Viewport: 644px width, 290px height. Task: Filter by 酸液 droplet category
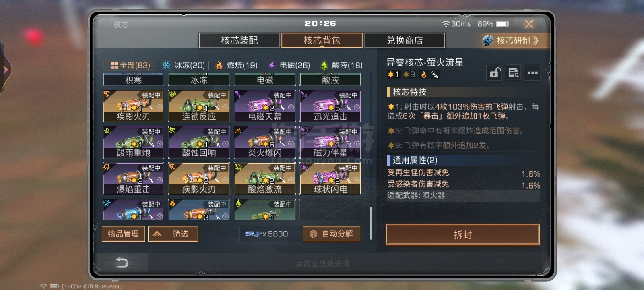coord(341,65)
